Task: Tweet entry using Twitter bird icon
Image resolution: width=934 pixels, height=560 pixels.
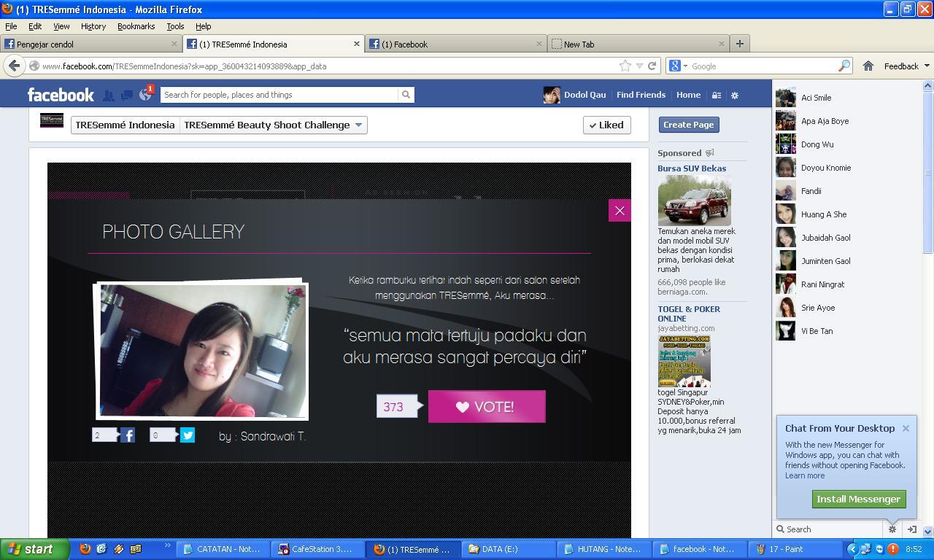Action: point(188,435)
